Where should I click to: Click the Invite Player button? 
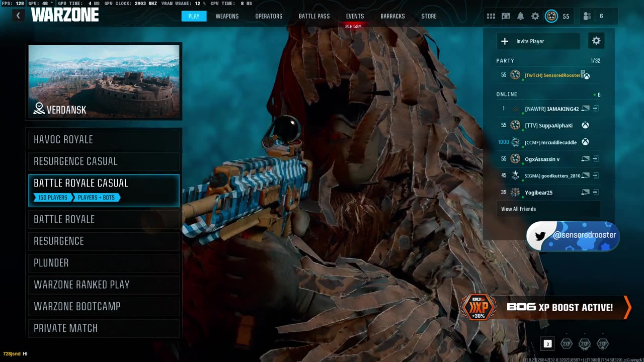pyautogui.click(x=538, y=41)
